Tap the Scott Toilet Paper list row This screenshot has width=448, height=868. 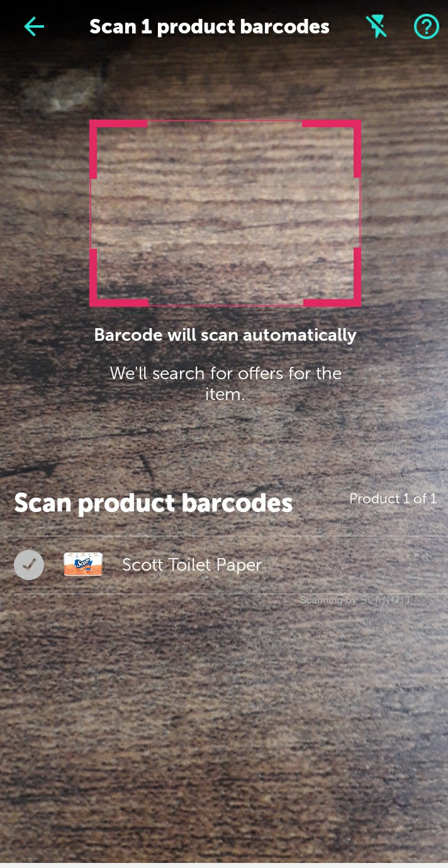point(224,565)
